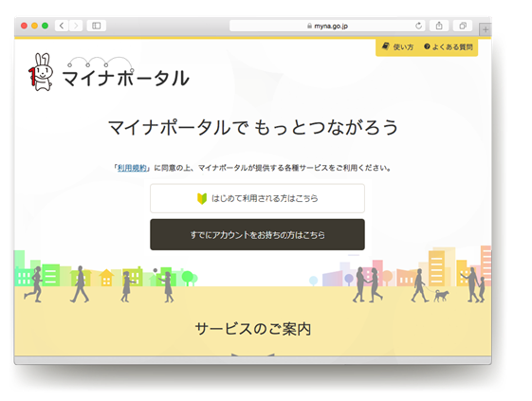Click the lock icon beside myna.go.jp
The height and width of the screenshot is (401, 532).
(309, 26)
